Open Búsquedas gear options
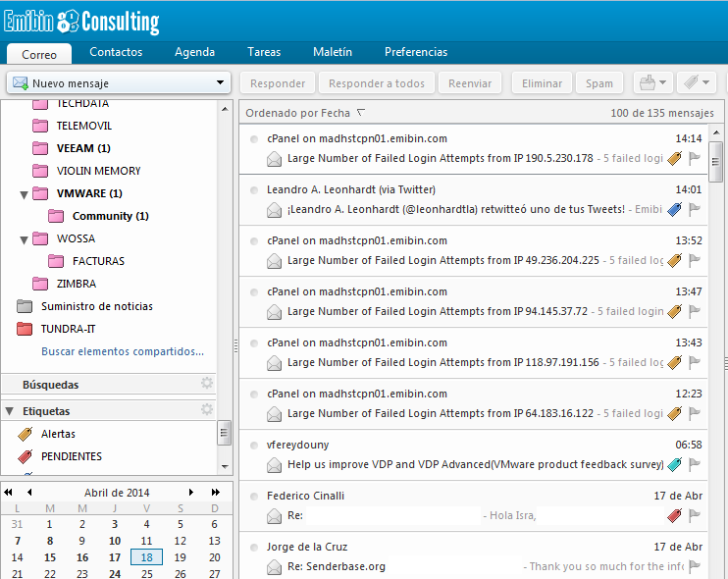The image size is (728, 579). [207, 384]
